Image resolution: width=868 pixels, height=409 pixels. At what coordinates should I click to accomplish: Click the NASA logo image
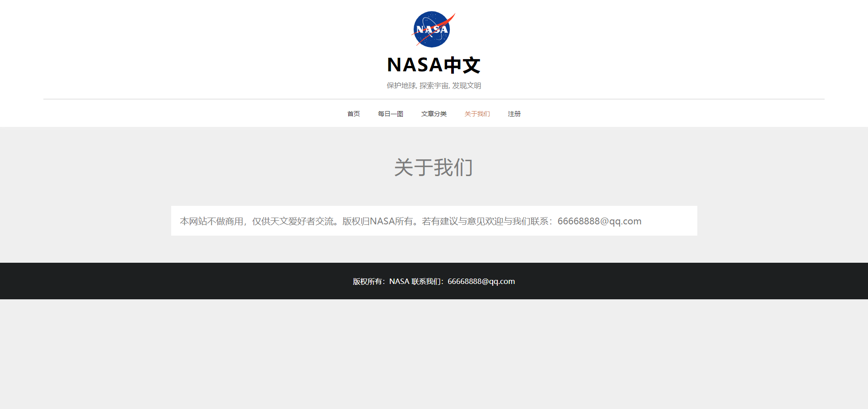(434, 29)
